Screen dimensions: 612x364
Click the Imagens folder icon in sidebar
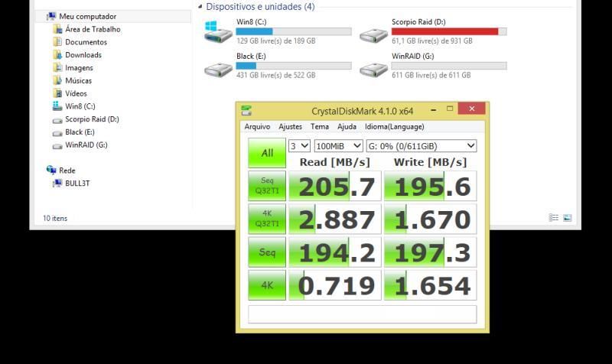tap(57, 68)
